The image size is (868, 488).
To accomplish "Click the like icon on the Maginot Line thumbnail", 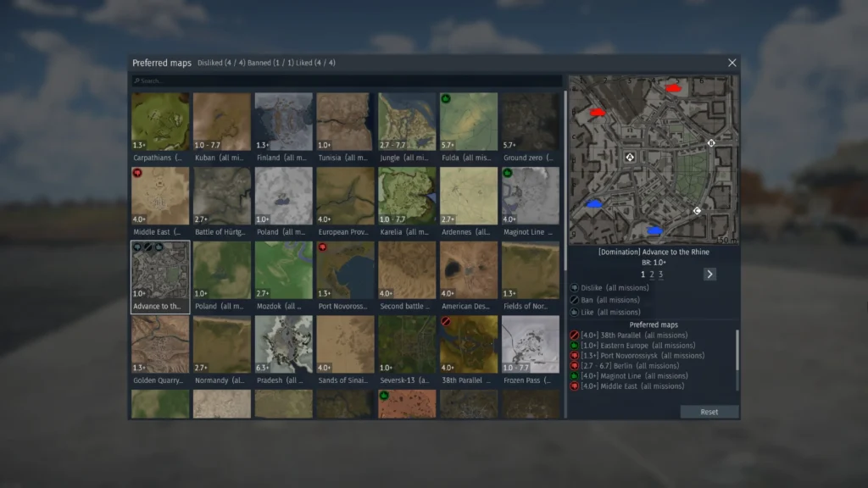I will [509, 173].
